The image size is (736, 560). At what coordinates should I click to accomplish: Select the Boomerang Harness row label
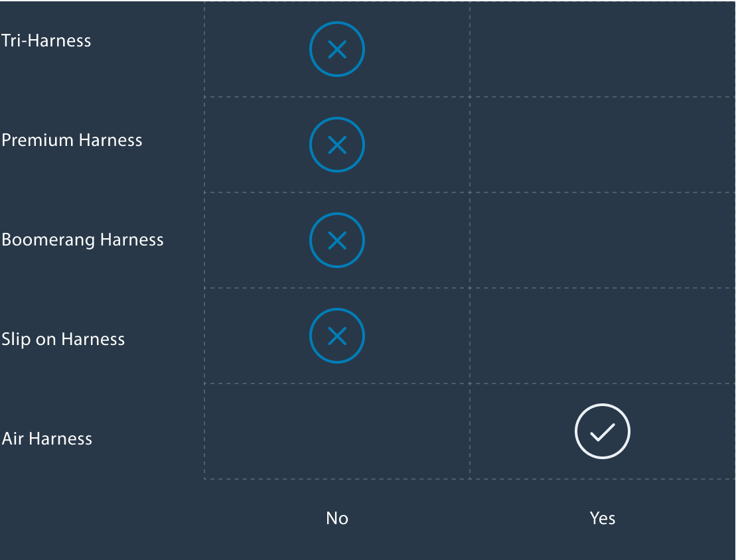tap(82, 240)
